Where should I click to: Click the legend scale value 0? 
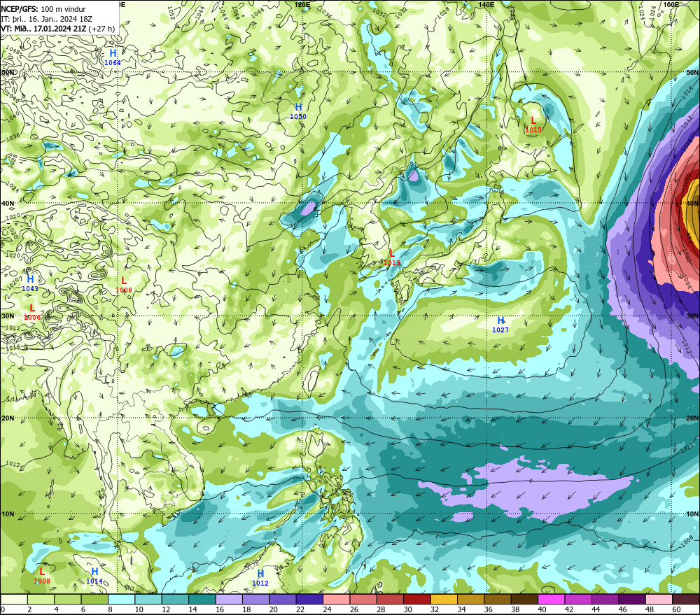[3, 609]
